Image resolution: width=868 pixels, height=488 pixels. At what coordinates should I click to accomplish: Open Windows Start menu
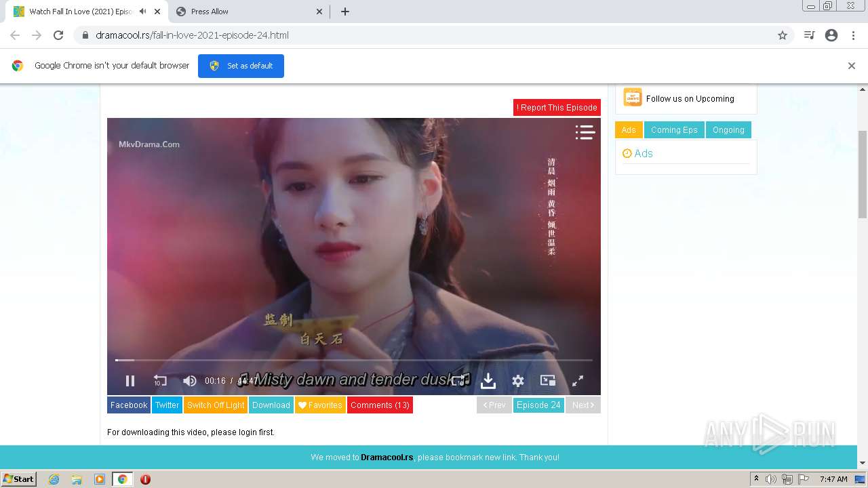(18, 479)
